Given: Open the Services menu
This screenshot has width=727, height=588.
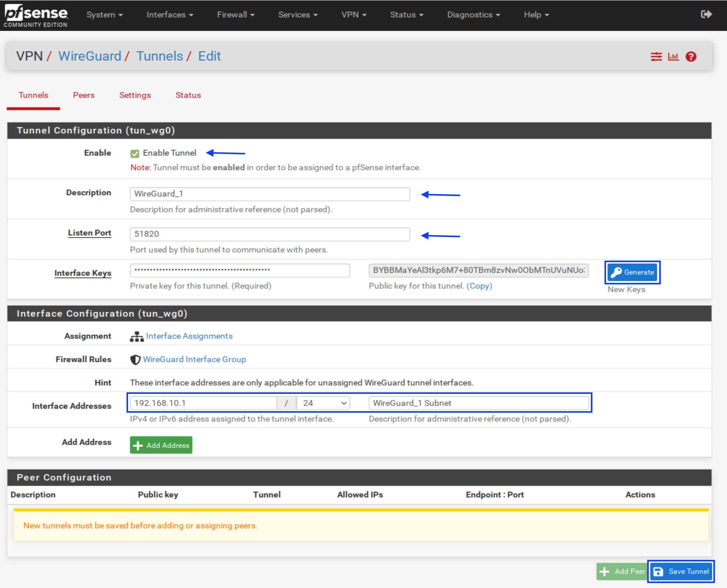Looking at the screenshot, I should 298,15.
